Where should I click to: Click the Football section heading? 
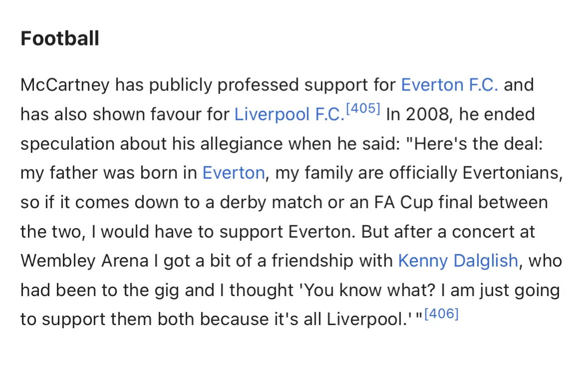pyautogui.click(x=60, y=38)
